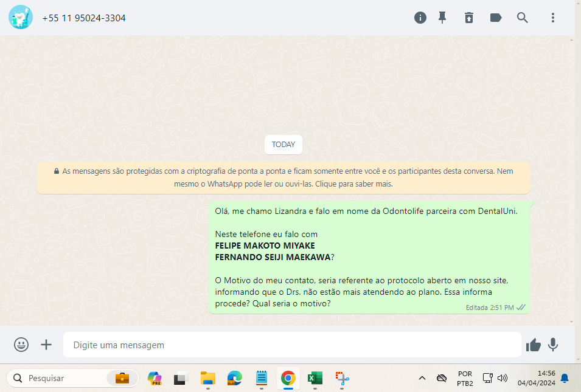Open Microsoft Edge from the taskbar
The width and height of the screenshot is (581, 392).
tap(235, 378)
